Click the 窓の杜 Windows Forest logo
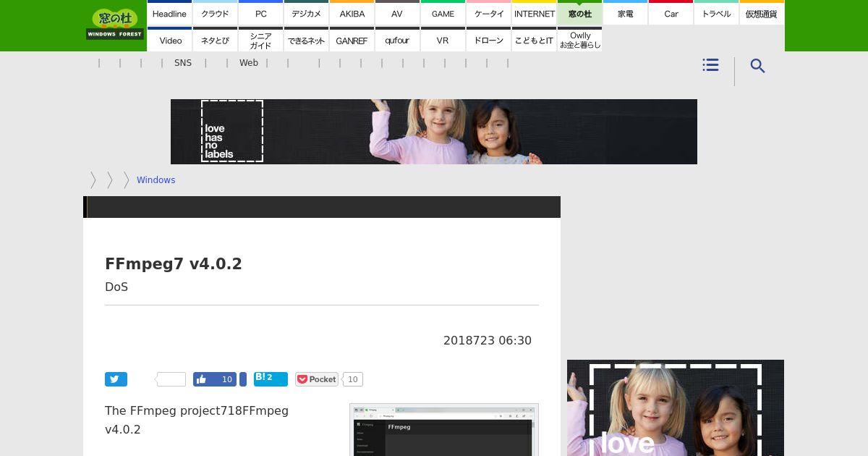Screen dimensions: 868x456 [115, 25]
